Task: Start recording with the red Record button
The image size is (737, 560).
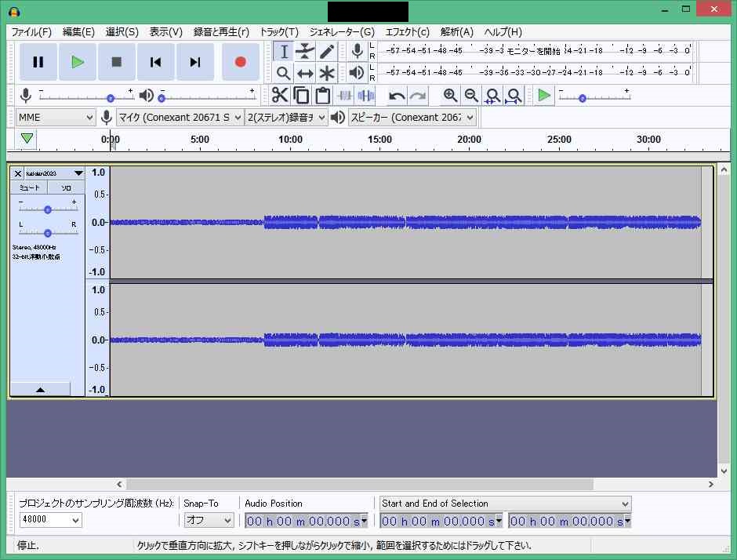Action: [x=240, y=62]
